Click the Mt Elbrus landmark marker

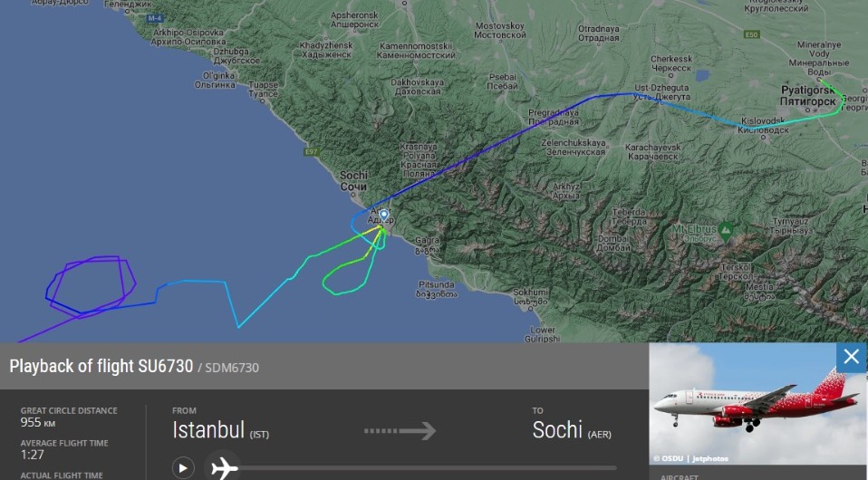tap(725, 228)
